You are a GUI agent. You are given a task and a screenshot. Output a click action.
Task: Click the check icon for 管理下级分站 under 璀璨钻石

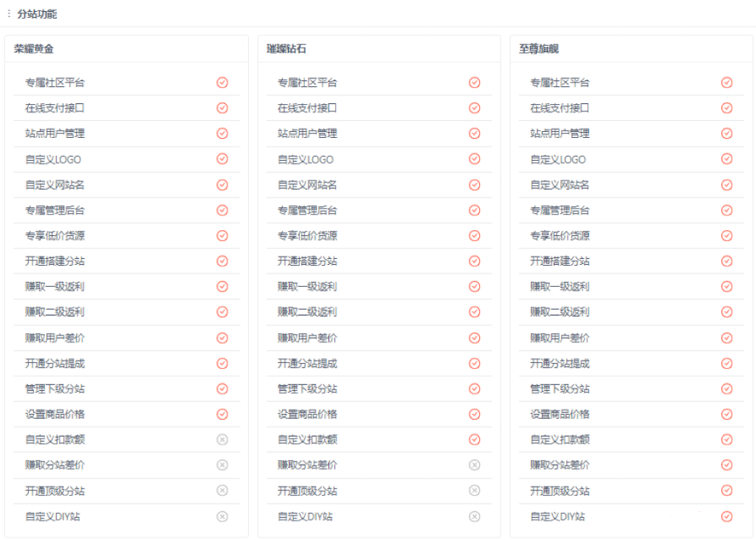coord(474,388)
